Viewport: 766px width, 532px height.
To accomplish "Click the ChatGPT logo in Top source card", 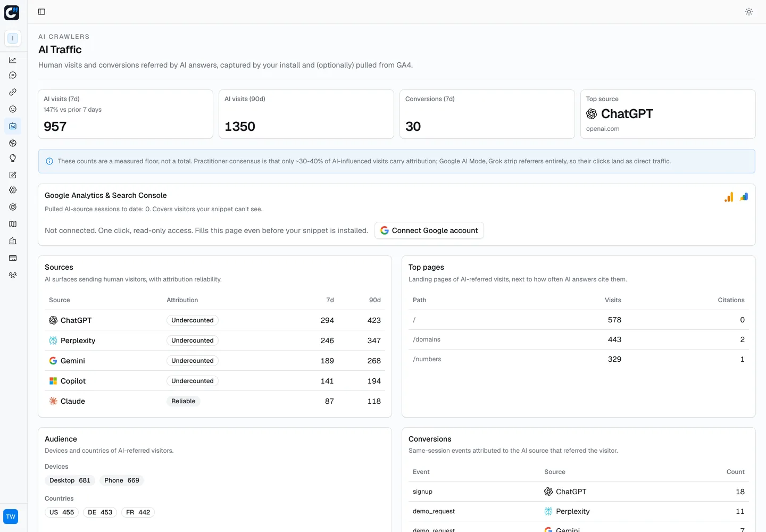I will tap(592, 114).
